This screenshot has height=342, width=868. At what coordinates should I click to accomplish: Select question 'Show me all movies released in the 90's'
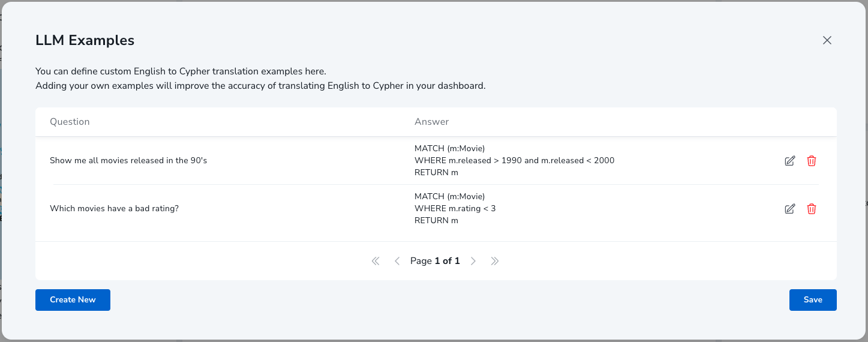(128, 161)
